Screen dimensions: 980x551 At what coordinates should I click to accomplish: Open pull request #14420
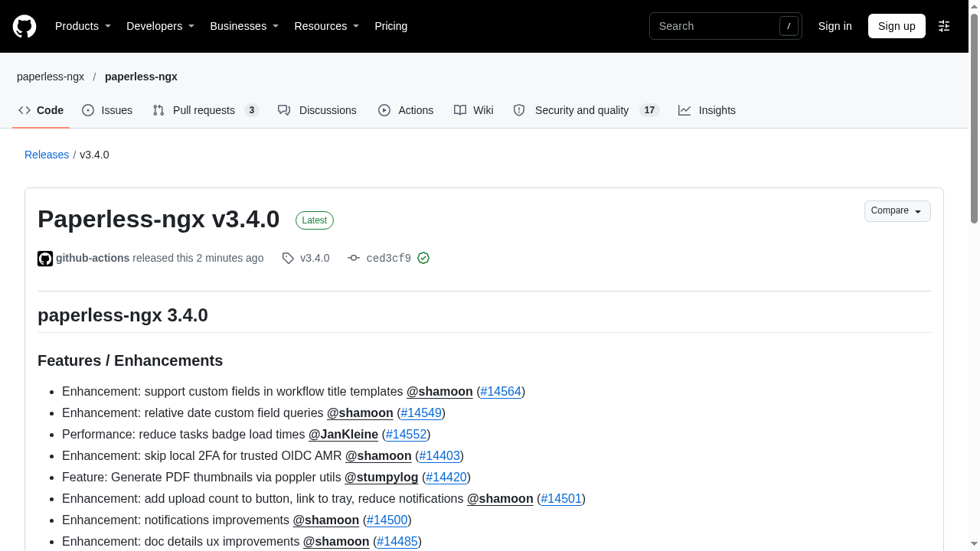446,478
